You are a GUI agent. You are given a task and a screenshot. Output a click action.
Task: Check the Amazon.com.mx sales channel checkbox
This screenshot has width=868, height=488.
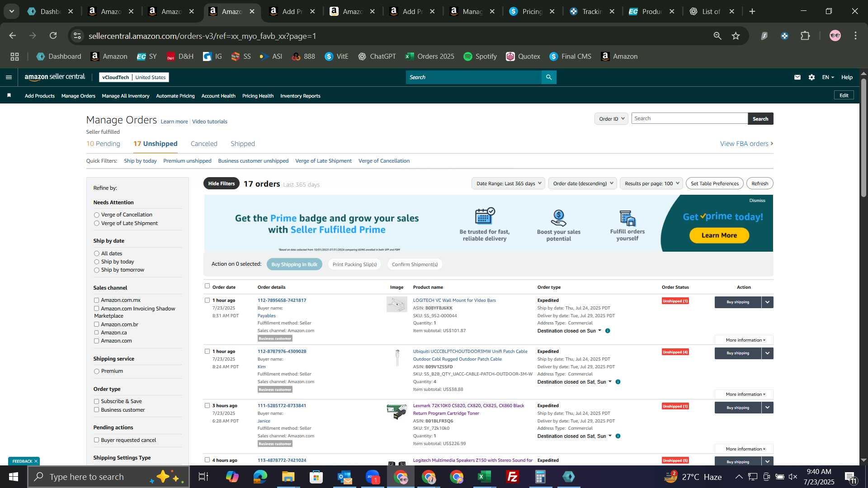tap(96, 300)
